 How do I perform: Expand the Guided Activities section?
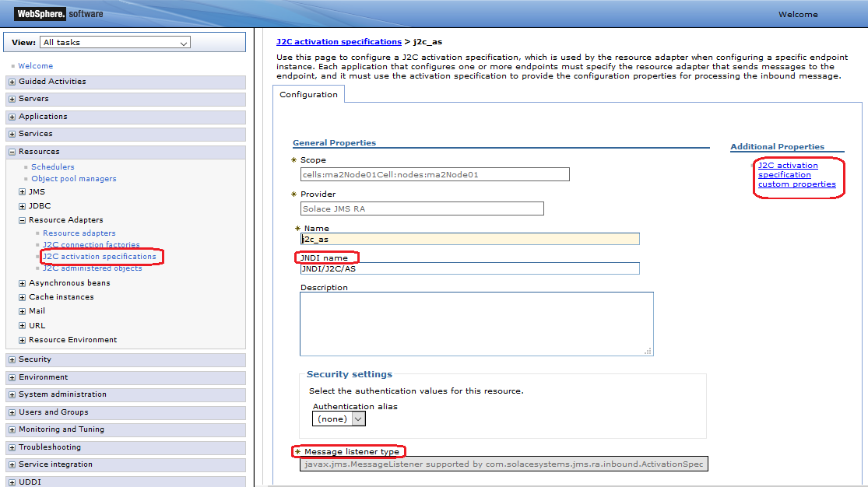tap(12, 82)
